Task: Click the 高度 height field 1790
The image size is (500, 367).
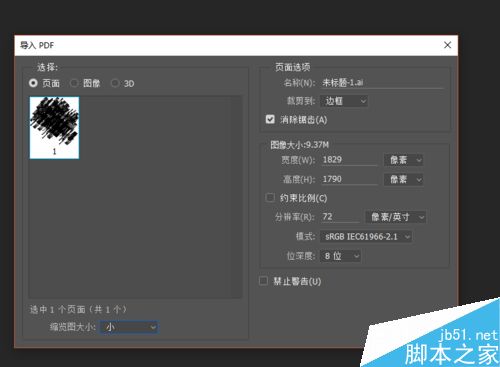Action: pos(349,179)
